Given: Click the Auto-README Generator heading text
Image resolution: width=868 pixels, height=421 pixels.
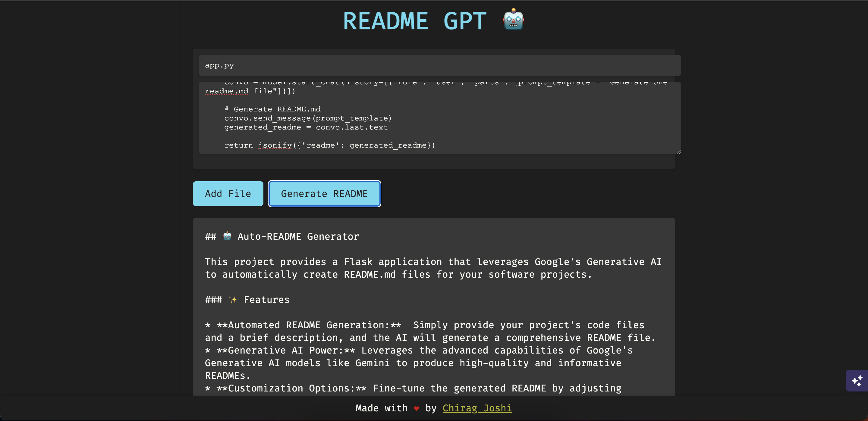Looking at the screenshot, I should [x=298, y=236].
